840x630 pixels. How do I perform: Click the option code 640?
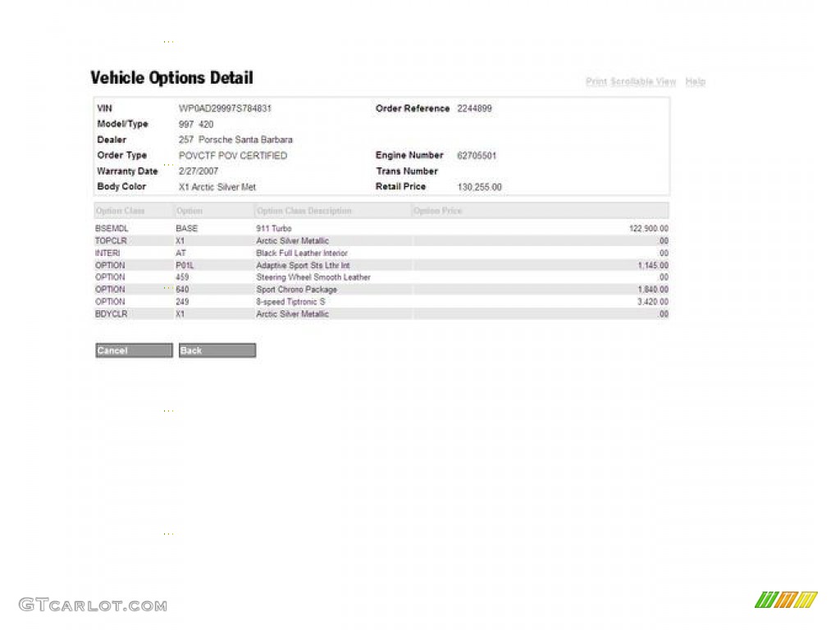point(182,290)
